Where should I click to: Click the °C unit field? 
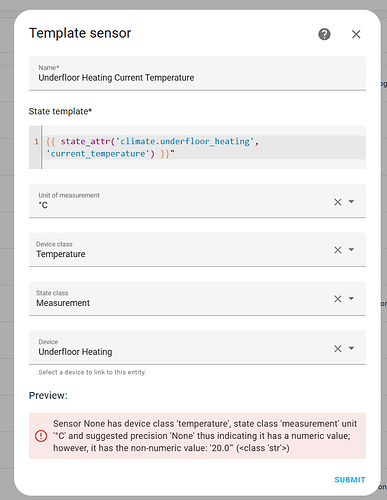pyautogui.click(x=197, y=201)
